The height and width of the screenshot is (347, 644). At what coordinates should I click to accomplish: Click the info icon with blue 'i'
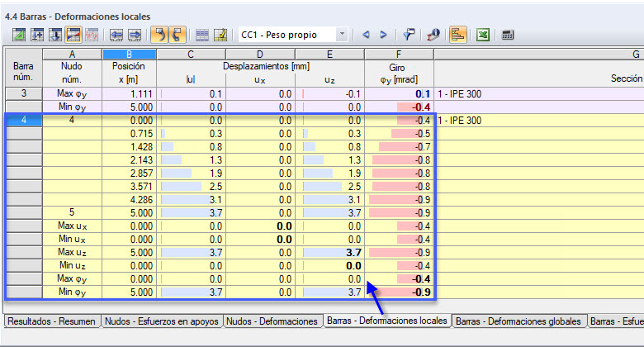tap(433, 35)
